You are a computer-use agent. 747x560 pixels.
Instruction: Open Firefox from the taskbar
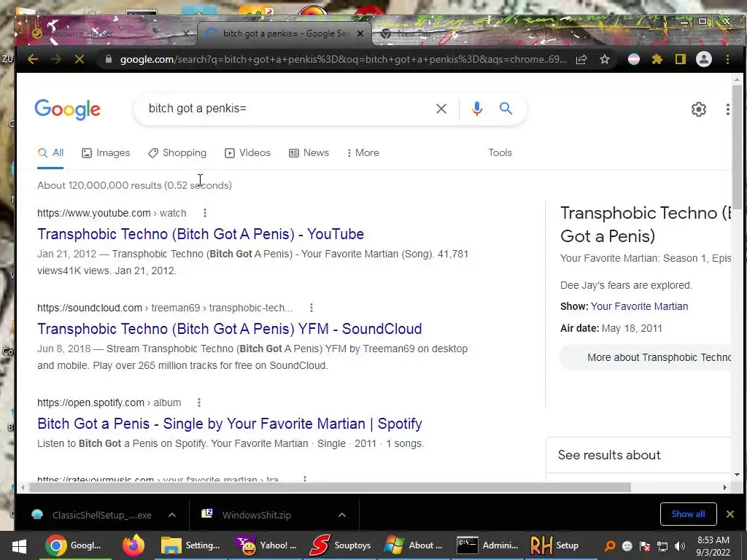[133, 545]
